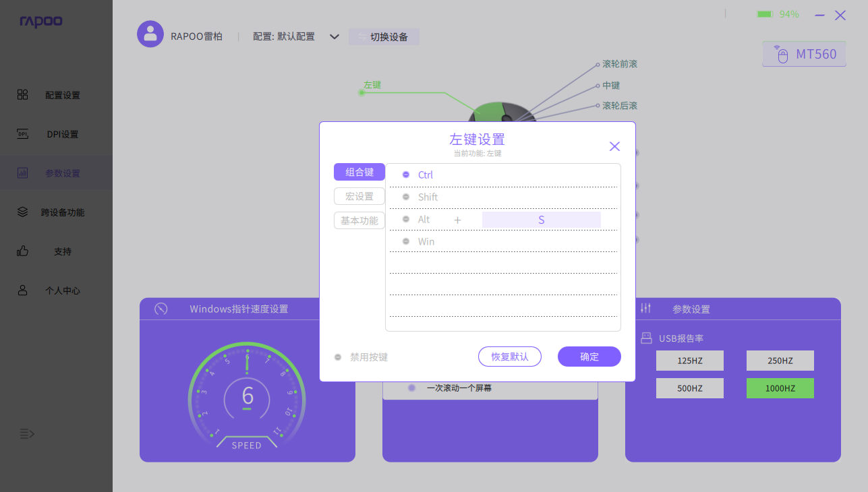
Task: Click the 恢复默认 restore default button
Action: (x=510, y=357)
